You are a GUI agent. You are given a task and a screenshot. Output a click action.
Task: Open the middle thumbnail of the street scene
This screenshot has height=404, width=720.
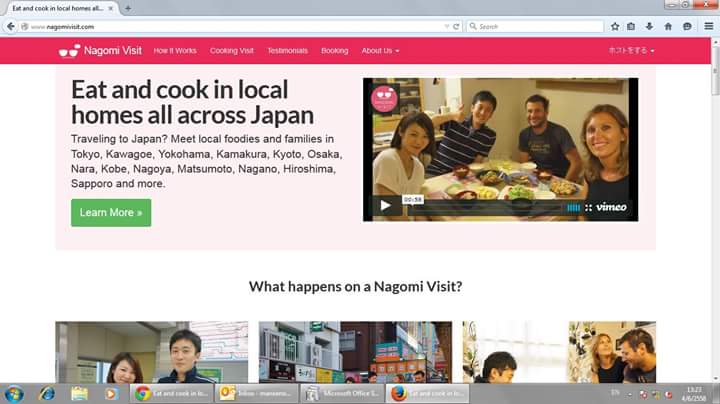(355, 352)
